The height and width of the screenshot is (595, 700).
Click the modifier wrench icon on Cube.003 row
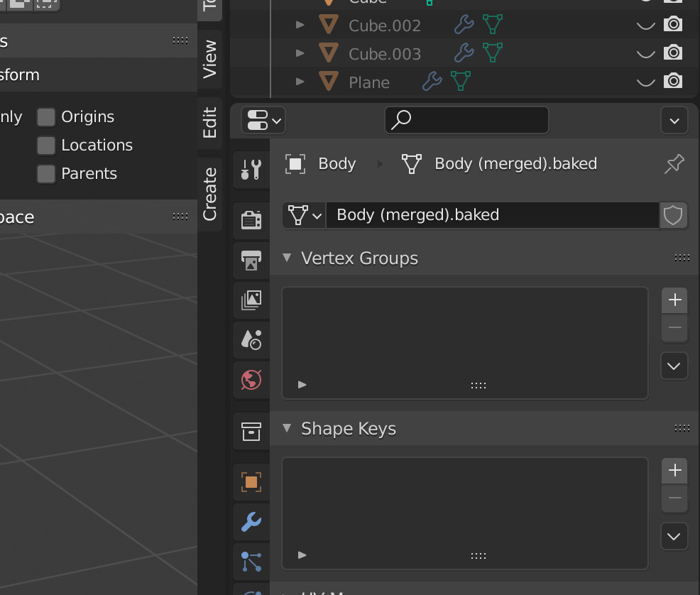tap(464, 53)
